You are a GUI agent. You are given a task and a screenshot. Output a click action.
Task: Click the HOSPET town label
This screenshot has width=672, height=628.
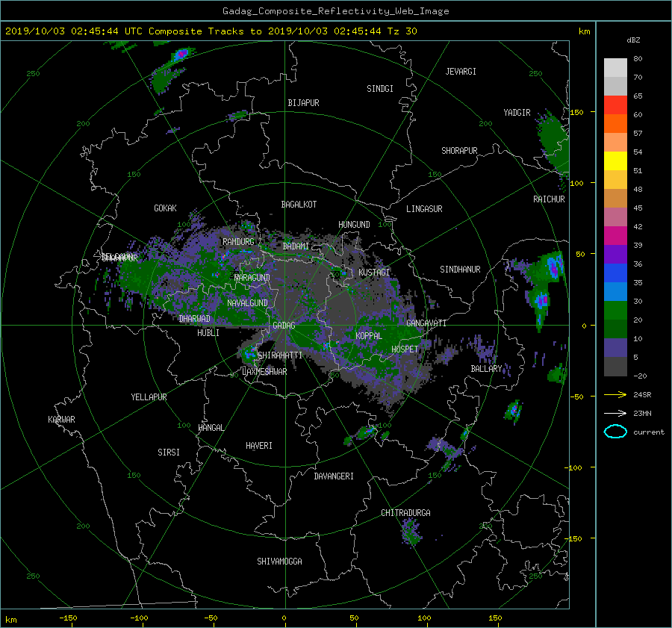tap(405, 349)
